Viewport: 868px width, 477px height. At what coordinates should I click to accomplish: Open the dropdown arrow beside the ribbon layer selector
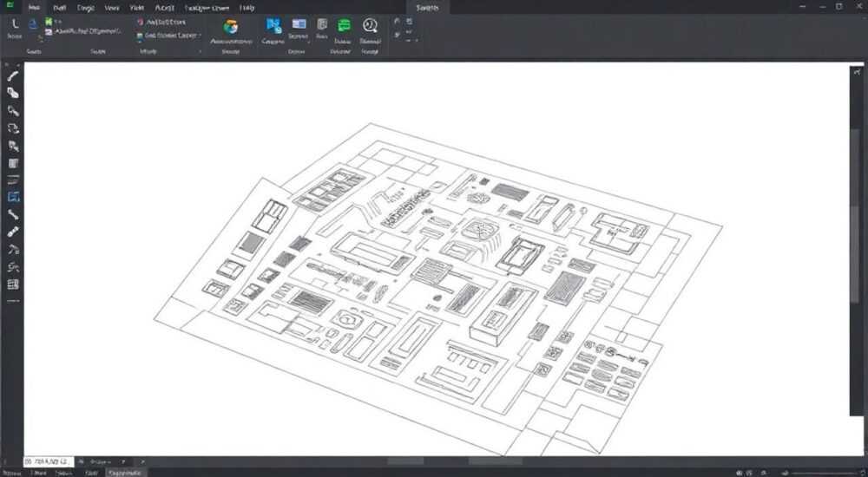200,36
